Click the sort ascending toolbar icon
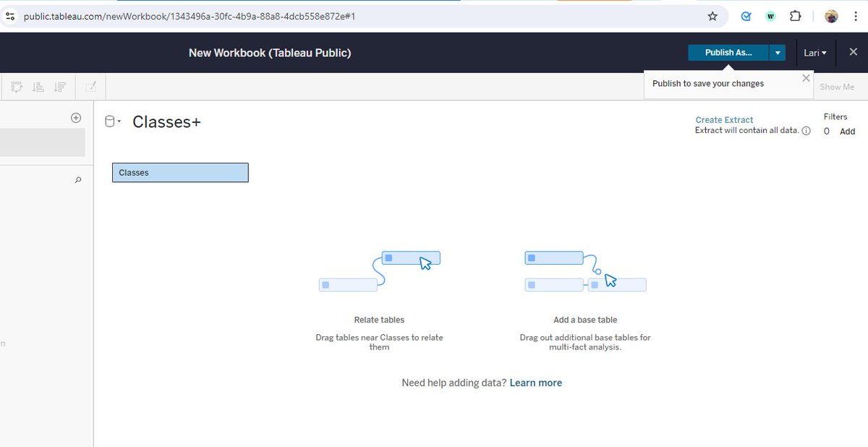This screenshot has width=868, height=447. (38, 87)
